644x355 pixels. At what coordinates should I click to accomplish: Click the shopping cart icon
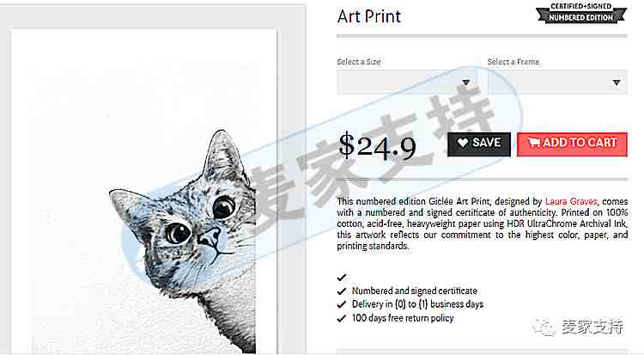tap(533, 143)
